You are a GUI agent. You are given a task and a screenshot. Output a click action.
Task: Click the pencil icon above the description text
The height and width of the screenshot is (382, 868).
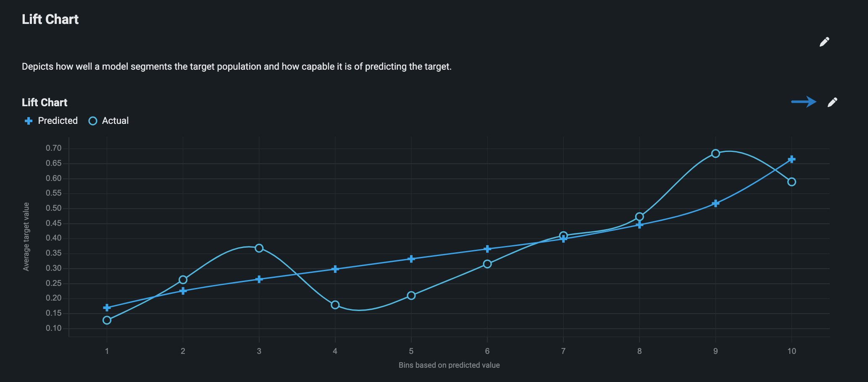coord(824,42)
